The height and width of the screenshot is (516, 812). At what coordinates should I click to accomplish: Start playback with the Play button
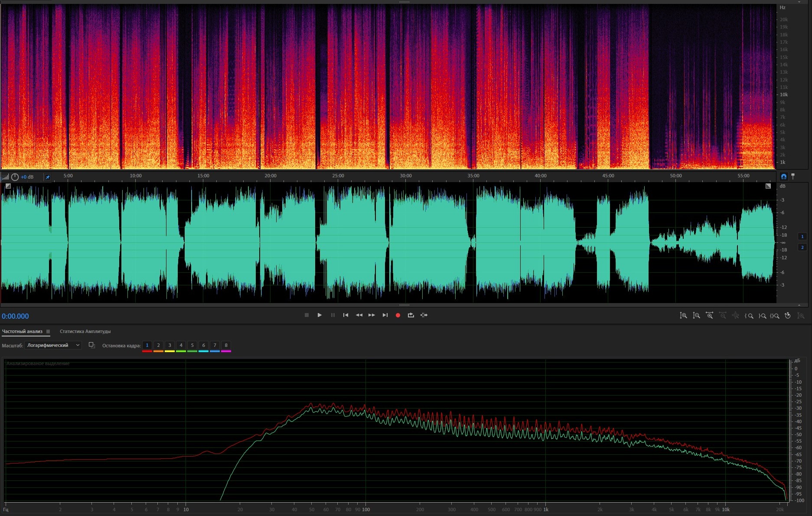click(x=320, y=315)
